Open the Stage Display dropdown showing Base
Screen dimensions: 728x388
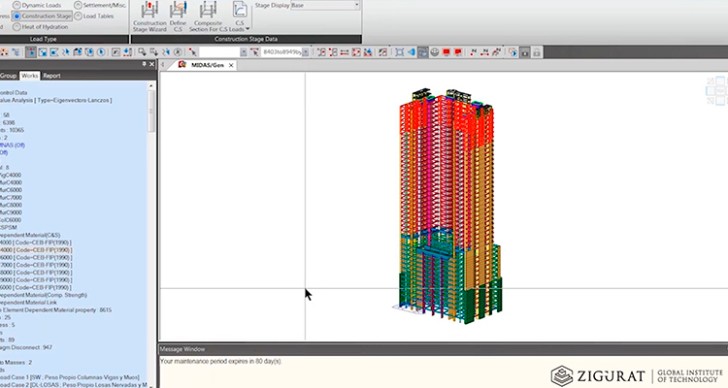325,6
